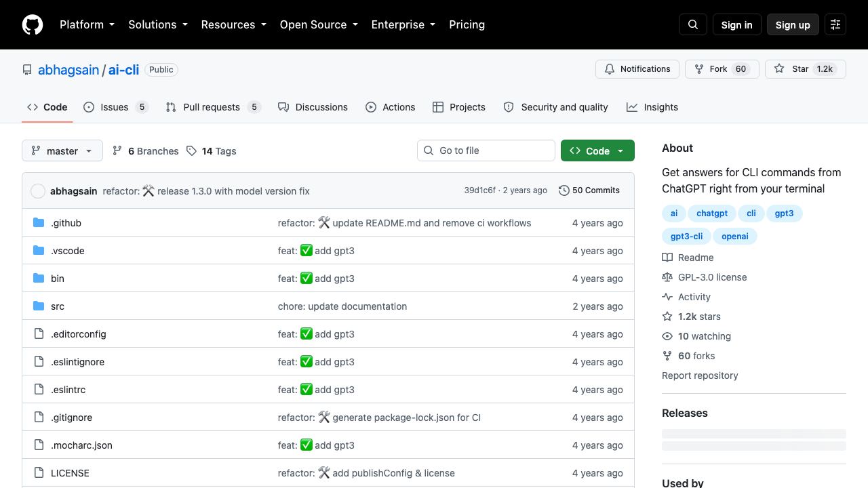Select the chatgpt topic tag
This screenshot has width=868, height=488.
tap(712, 213)
